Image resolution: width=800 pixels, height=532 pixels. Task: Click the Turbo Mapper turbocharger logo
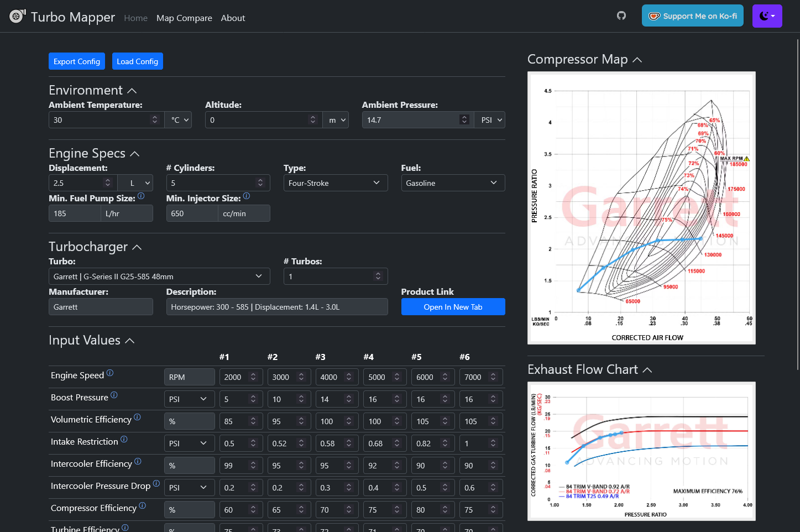[x=16, y=16]
